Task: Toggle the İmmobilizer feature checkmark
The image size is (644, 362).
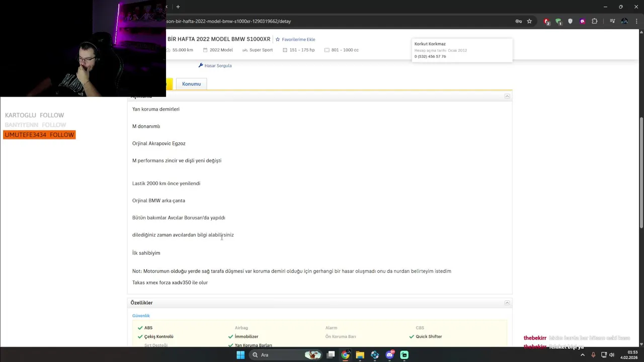Action: [231, 337]
